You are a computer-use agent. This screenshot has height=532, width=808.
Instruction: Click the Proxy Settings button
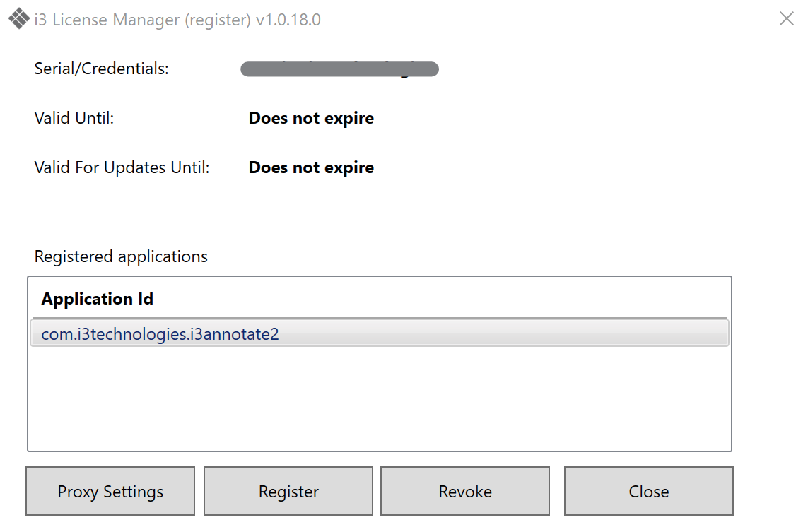[x=110, y=490]
